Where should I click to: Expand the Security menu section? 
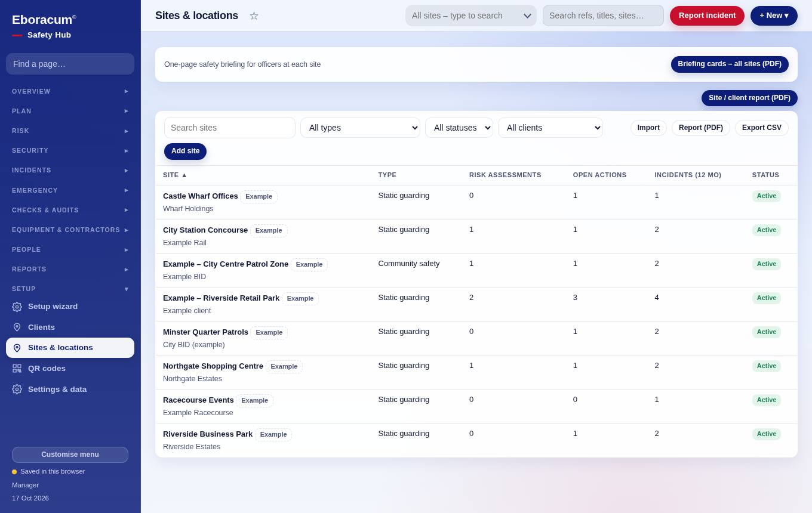[x=70, y=150]
